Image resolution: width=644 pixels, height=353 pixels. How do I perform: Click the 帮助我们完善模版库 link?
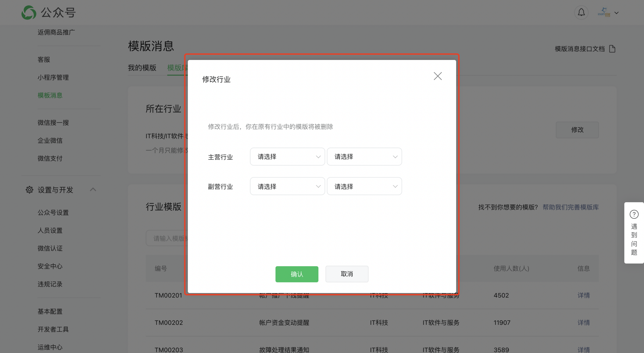(x=570, y=207)
